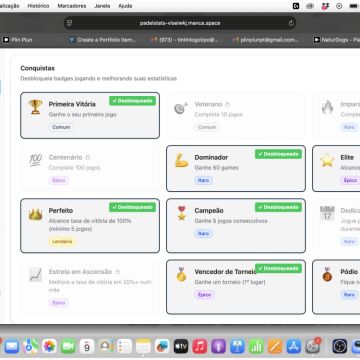Screen dimensions: 360x360
Task: Click the text 'Ganhe 5 jogos consecutivos'
Action: click(231, 221)
